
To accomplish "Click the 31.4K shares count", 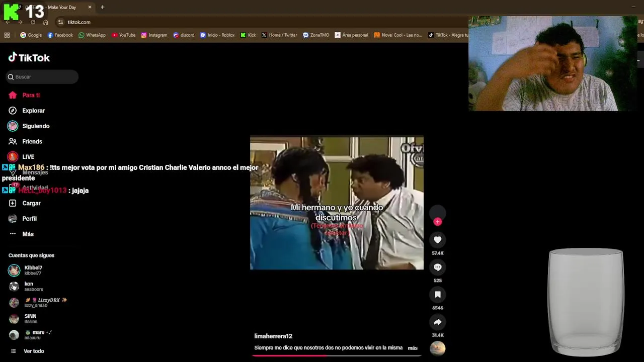I will point(438,335).
